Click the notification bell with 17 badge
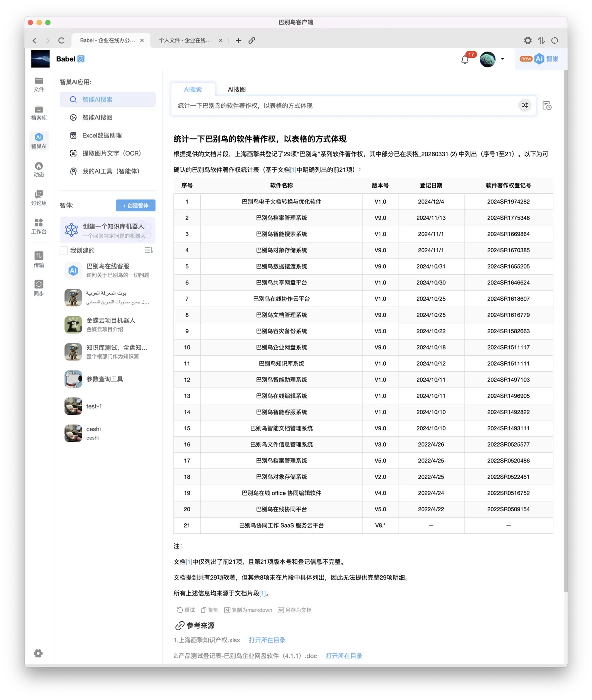592x700 pixels. (x=465, y=59)
